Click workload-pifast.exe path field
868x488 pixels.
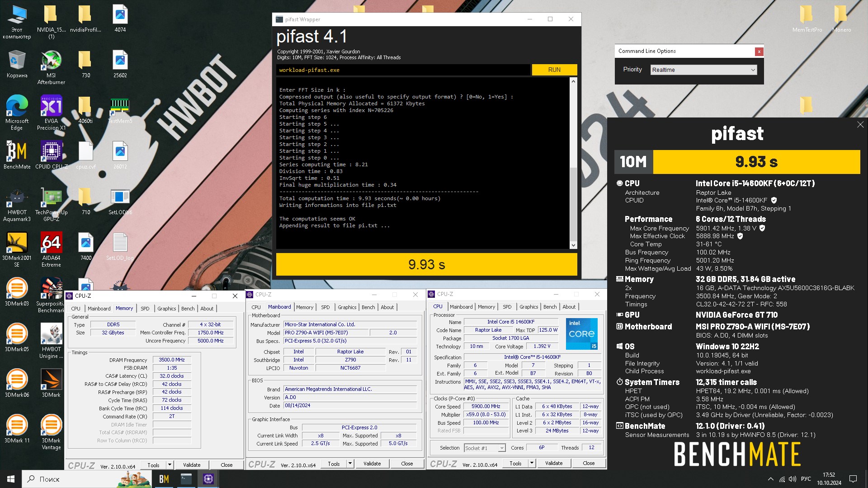(x=403, y=70)
